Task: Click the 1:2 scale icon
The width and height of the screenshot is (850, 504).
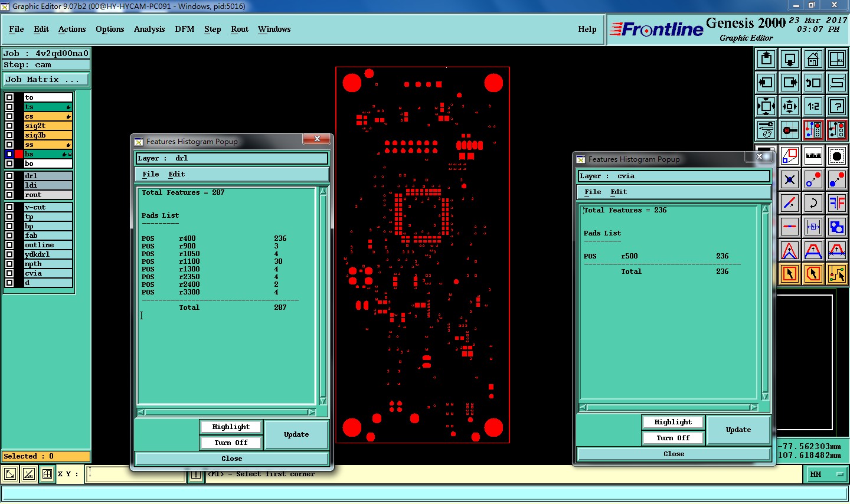Action: 813,106
